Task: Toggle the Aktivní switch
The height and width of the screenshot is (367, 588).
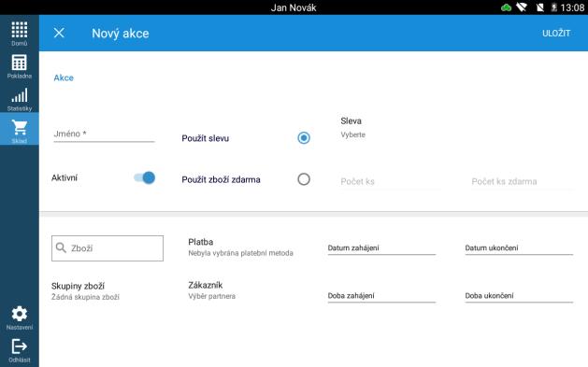Action: click(x=144, y=177)
